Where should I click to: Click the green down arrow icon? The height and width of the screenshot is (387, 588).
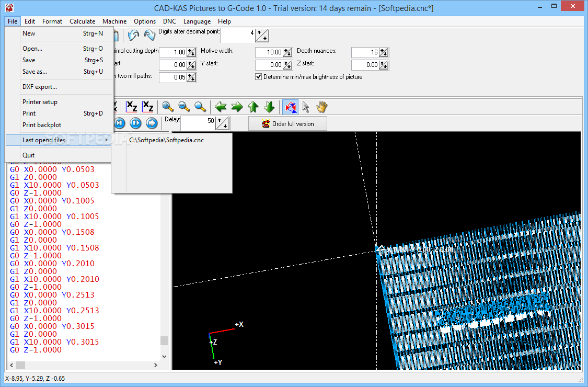(269, 107)
